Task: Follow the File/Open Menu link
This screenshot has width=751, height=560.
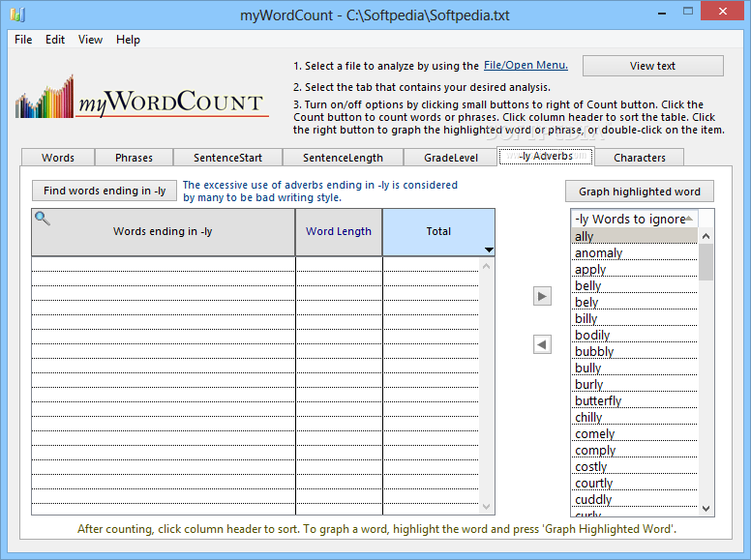Action: pyautogui.click(x=526, y=65)
